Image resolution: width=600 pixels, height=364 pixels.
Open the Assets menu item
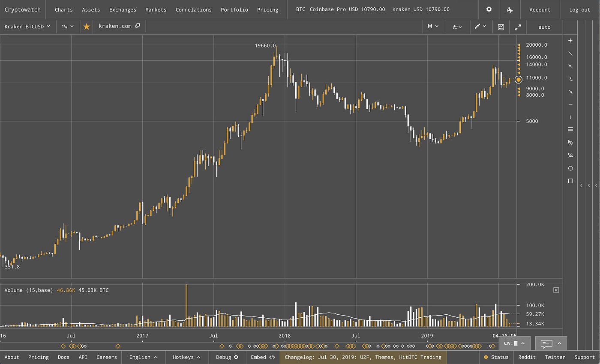91,9
